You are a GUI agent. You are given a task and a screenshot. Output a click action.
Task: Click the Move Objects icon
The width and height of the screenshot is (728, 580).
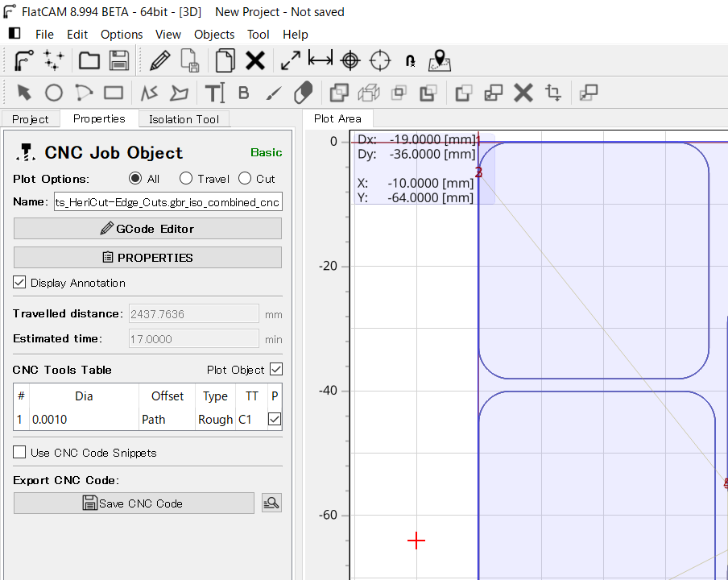tap(589, 93)
